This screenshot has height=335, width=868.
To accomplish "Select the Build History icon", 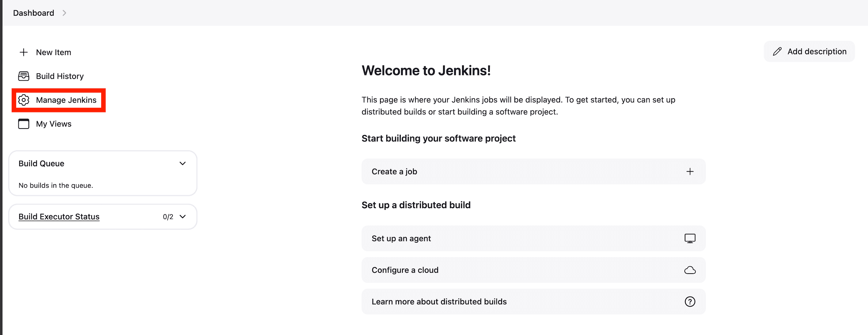I will (x=24, y=76).
